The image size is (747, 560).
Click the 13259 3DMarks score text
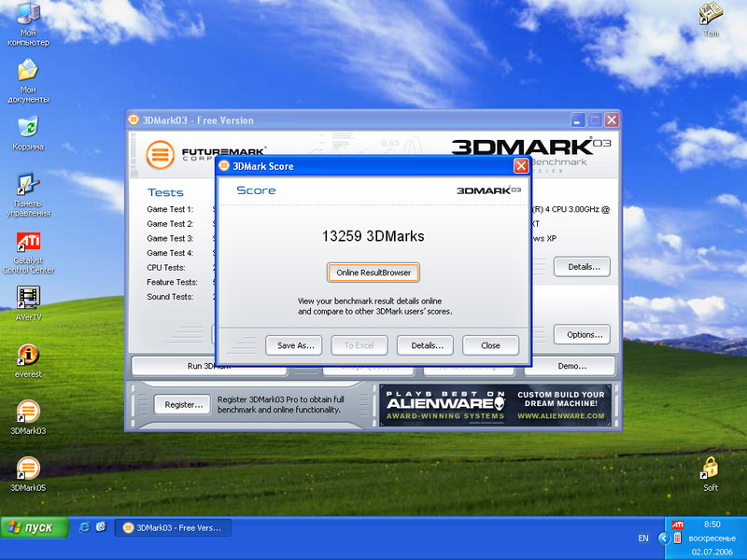click(x=373, y=236)
